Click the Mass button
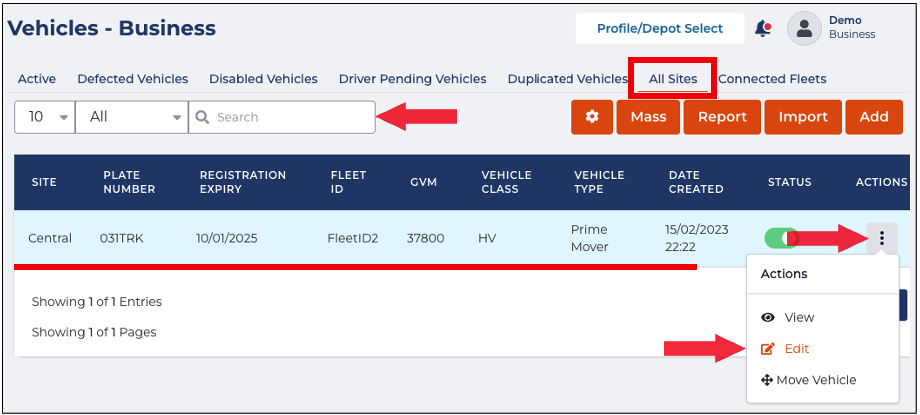Screen dimensions: 920x415 click(x=648, y=117)
